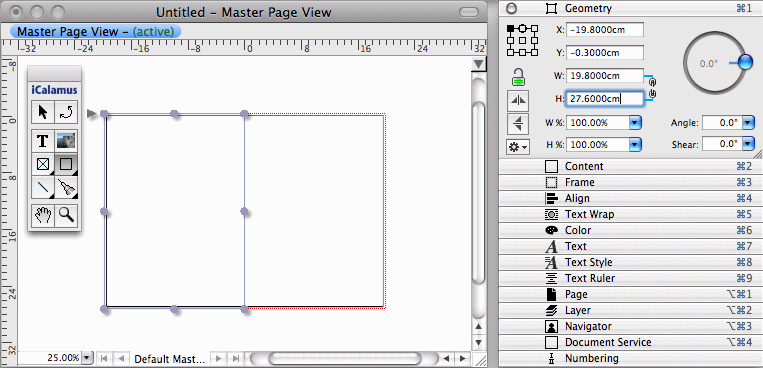Image resolution: width=763 pixels, height=368 pixels.
Task: Click the rotation angle dial knob
Action: (744, 62)
